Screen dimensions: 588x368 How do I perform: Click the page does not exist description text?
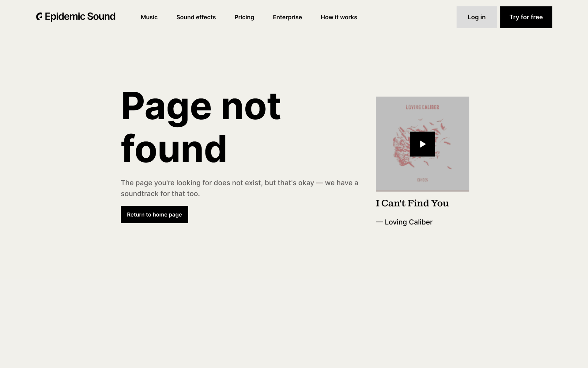click(239, 188)
